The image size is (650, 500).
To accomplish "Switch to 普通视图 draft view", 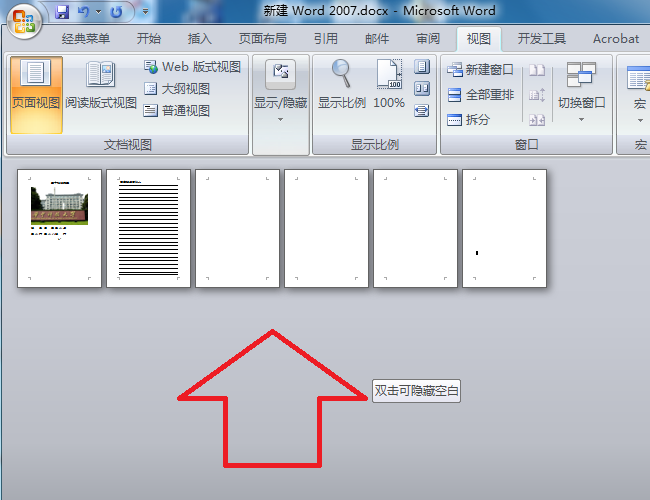I will pyautogui.click(x=177, y=110).
